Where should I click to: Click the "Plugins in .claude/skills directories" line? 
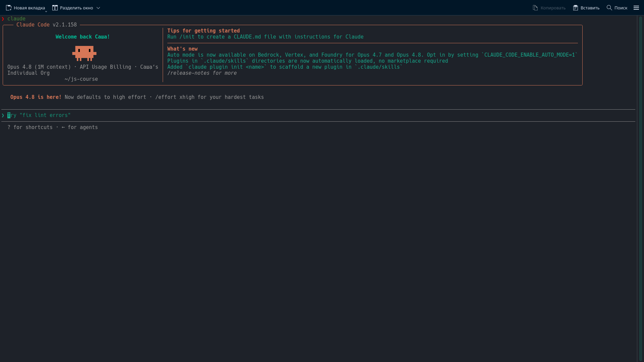(x=308, y=61)
